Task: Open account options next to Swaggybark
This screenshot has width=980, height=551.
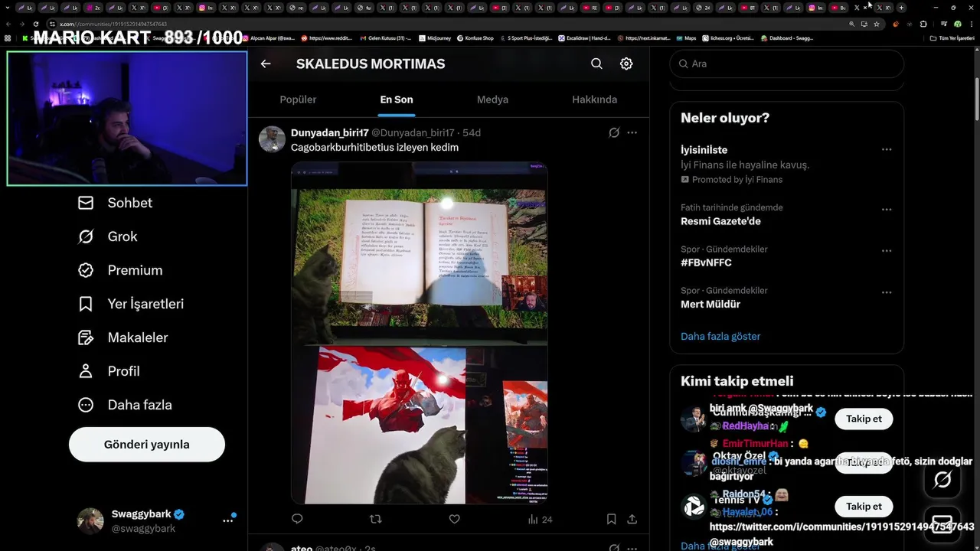Action: tap(228, 520)
